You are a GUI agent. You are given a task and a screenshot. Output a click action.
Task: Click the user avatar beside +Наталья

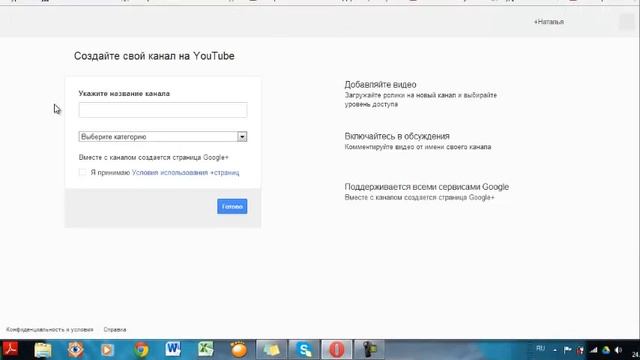coord(627,22)
